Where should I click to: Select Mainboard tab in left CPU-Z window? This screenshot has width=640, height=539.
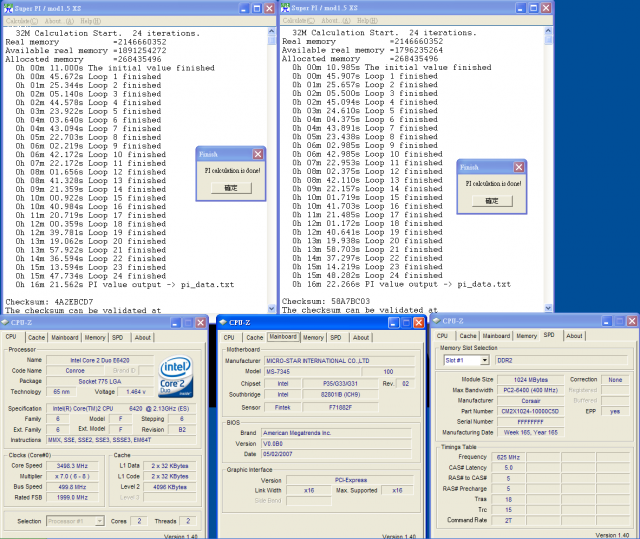[x=64, y=337]
